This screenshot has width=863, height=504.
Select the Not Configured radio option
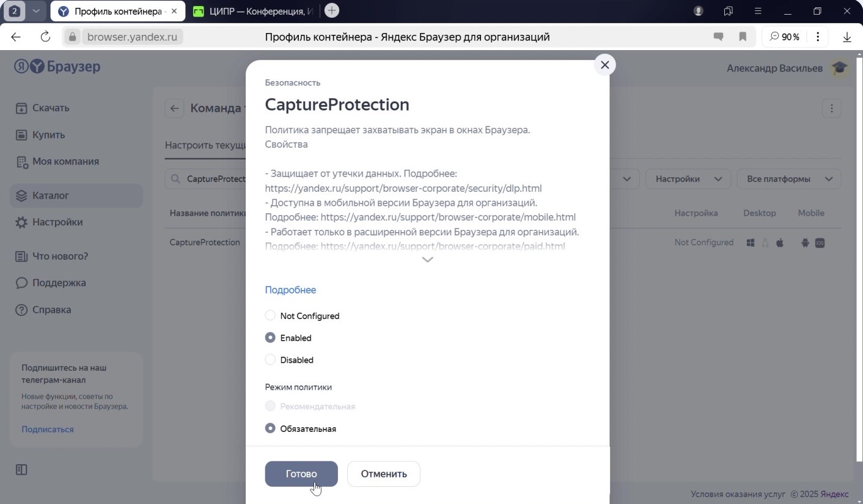[270, 316]
